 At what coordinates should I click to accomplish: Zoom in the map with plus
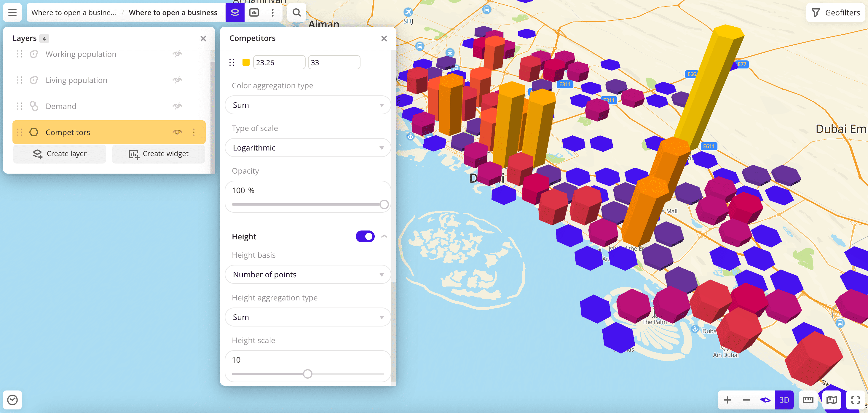(x=727, y=400)
